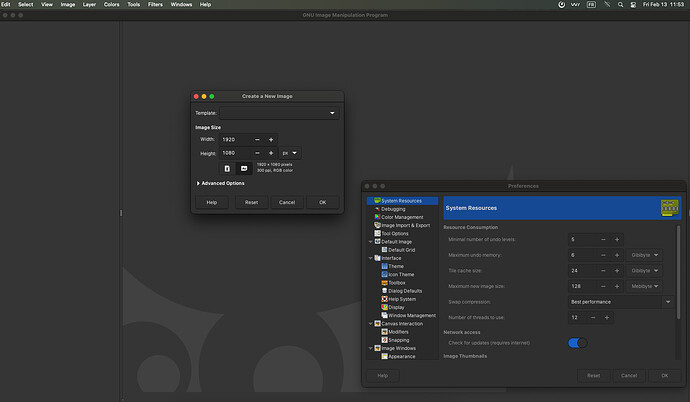This screenshot has height=402, width=690.
Task: Select Help System preferences entry
Action: coord(402,299)
